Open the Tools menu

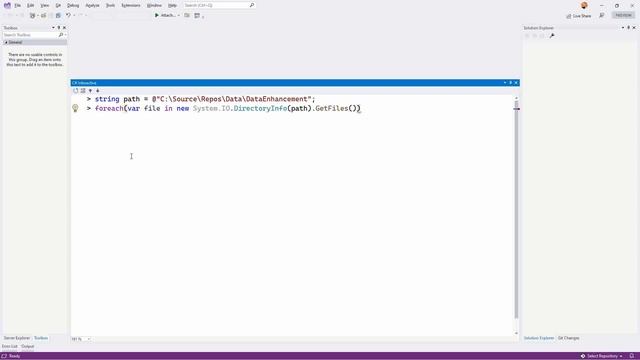pyautogui.click(x=111, y=5)
